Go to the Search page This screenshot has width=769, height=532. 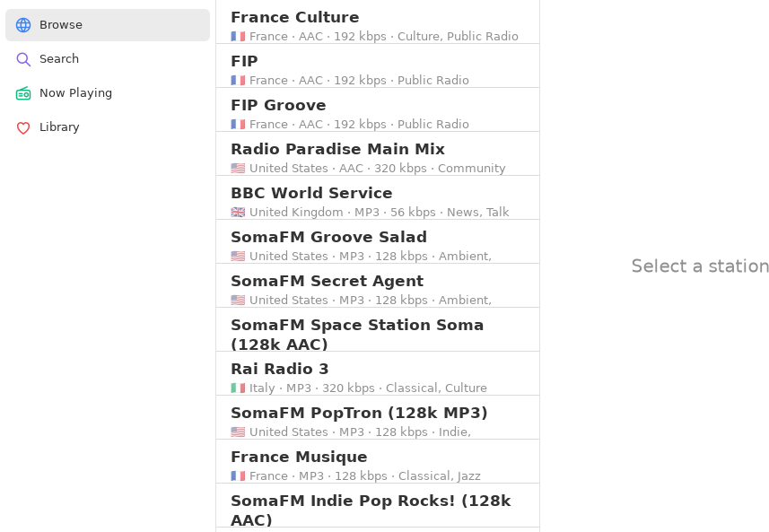tap(108, 59)
